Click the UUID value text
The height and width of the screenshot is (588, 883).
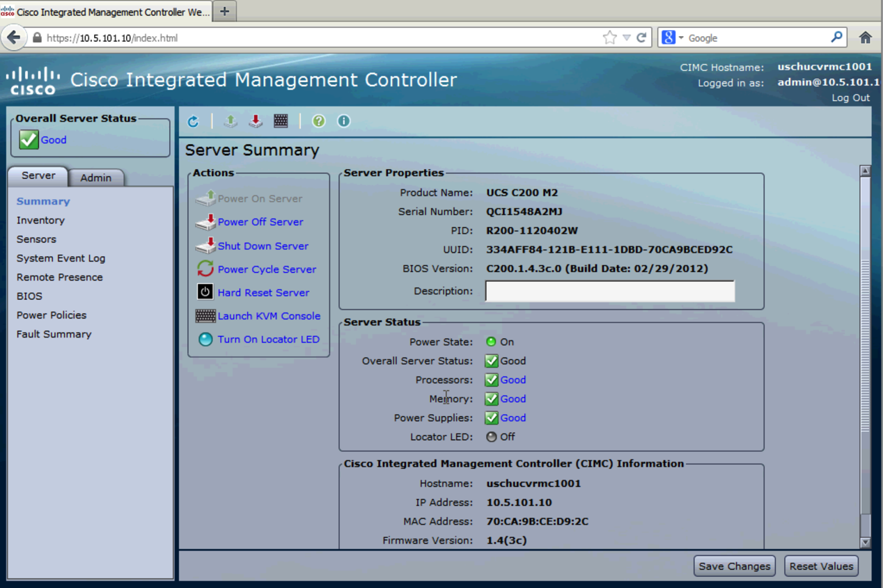pyautogui.click(x=609, y=249)
